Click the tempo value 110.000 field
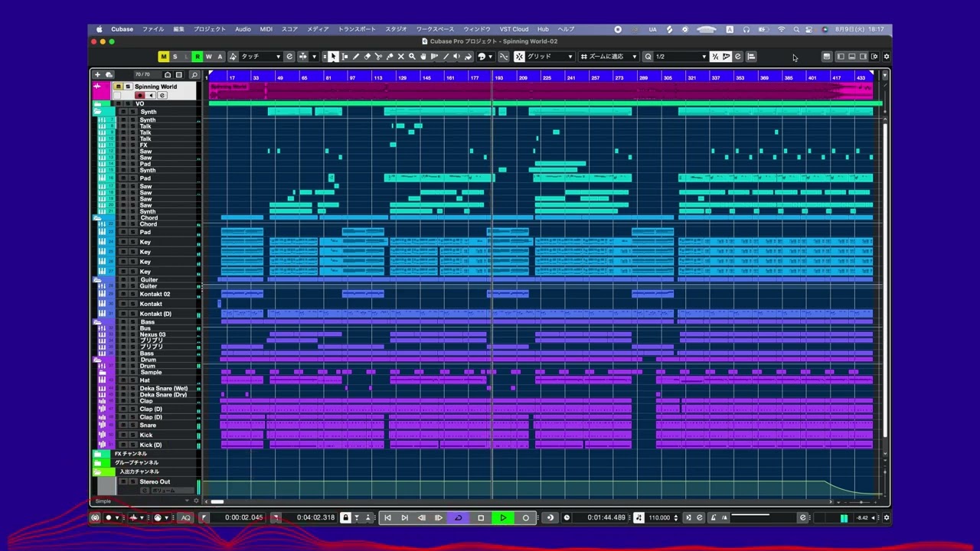 click(x=659, y=518)
